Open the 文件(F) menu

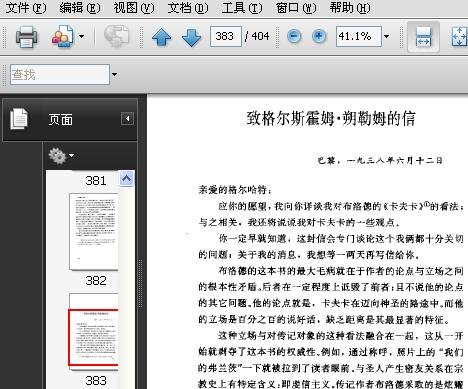(x=26, y=7)
